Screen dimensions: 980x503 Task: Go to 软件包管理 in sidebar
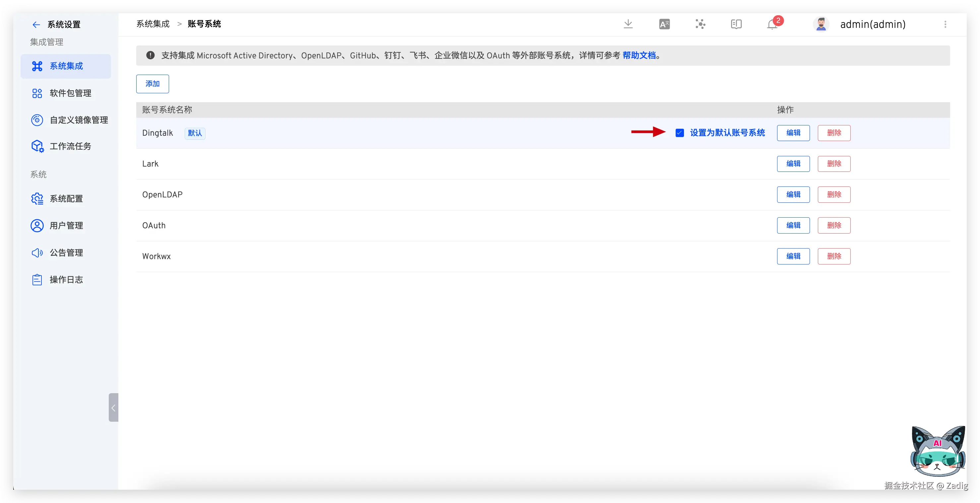(70, 93)
